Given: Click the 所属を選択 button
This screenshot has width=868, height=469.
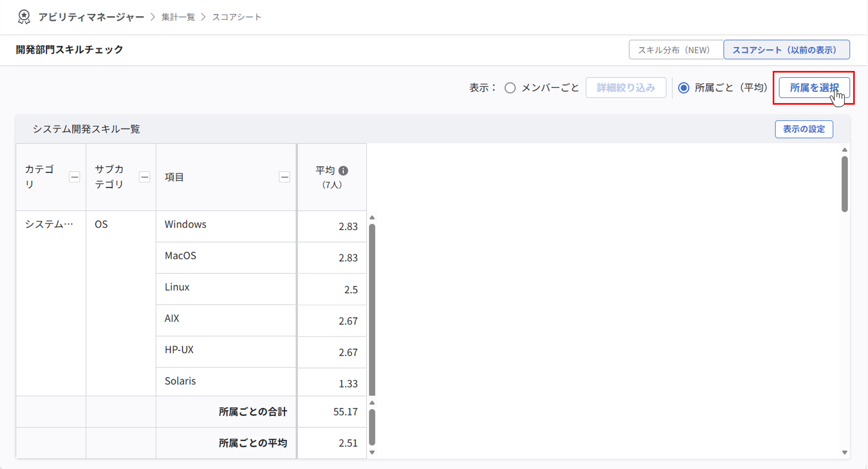Looking at the screenshot, I should click(x=814, y=88).
